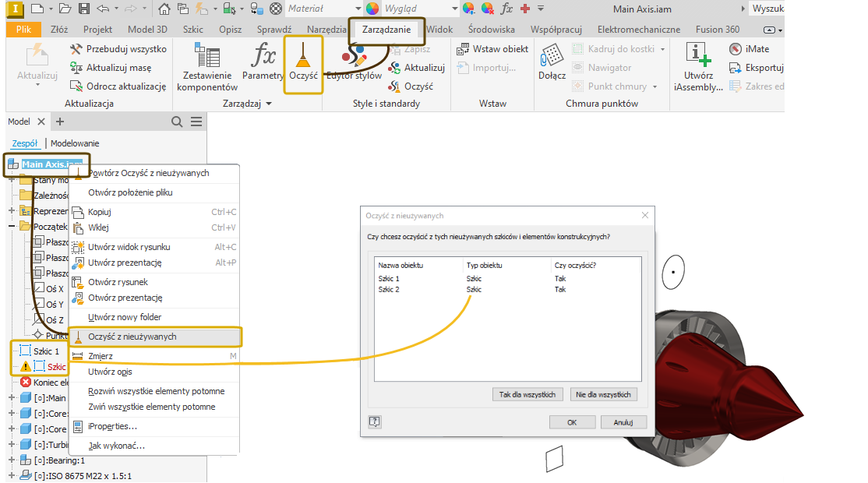868x483 pixels.
Task: Click Tak dla wszystkich button
Action: coord(527,394)
